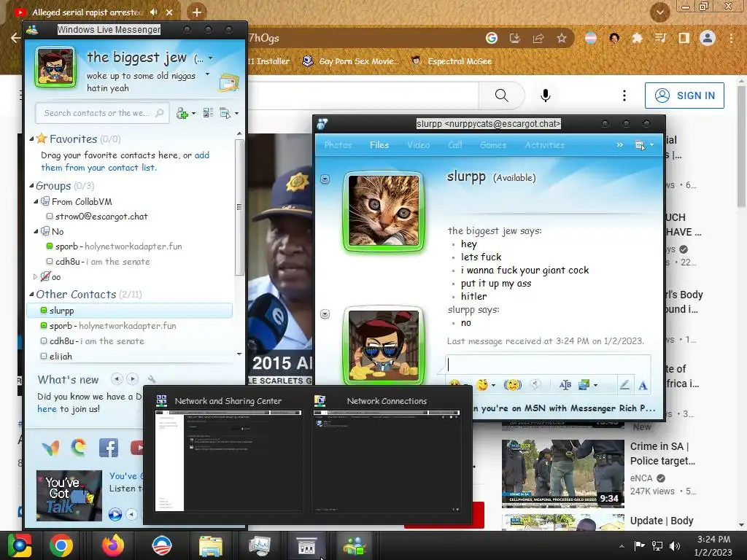Collapse the From CollabVM group

pos(36,201)
